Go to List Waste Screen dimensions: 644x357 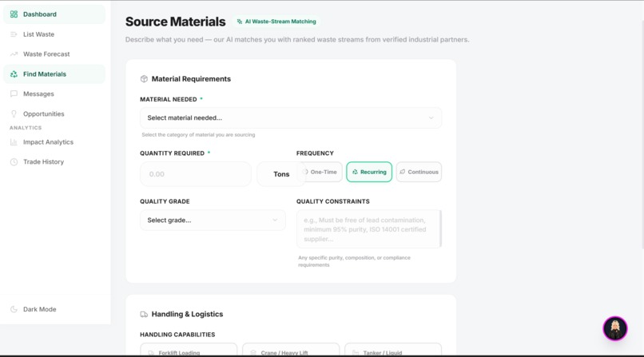(54, 34)
